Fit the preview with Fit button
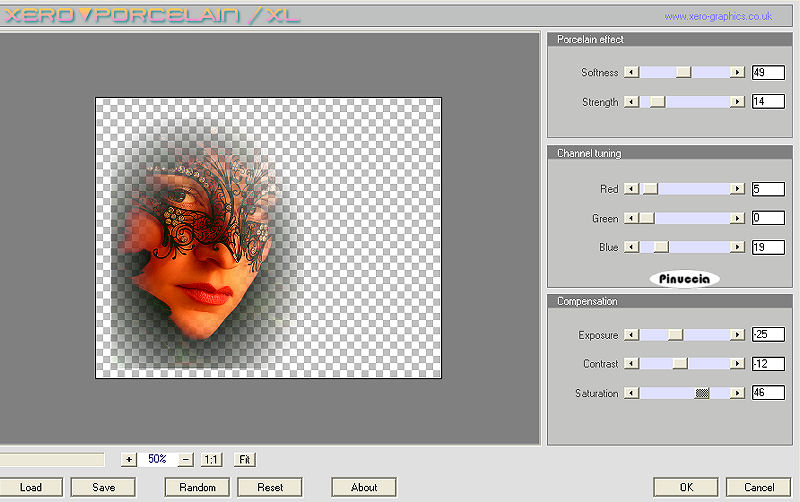Viewport: 800px width, 502px height. pos(245,460)
